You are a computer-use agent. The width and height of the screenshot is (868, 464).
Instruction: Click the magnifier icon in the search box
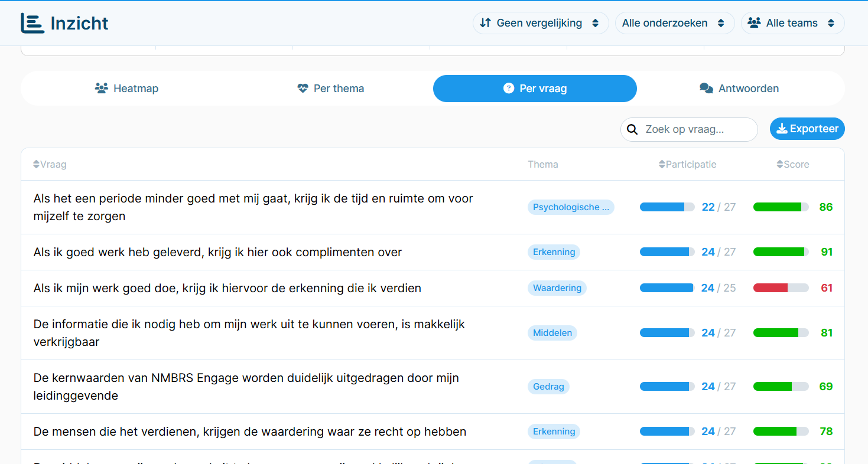click(x=632, y=129)
